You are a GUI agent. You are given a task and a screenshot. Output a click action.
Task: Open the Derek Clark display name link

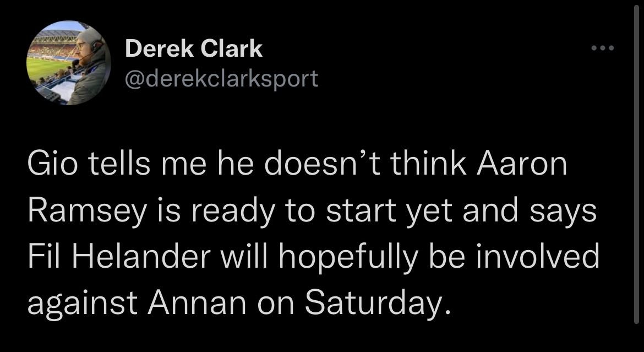click(194, 50)
